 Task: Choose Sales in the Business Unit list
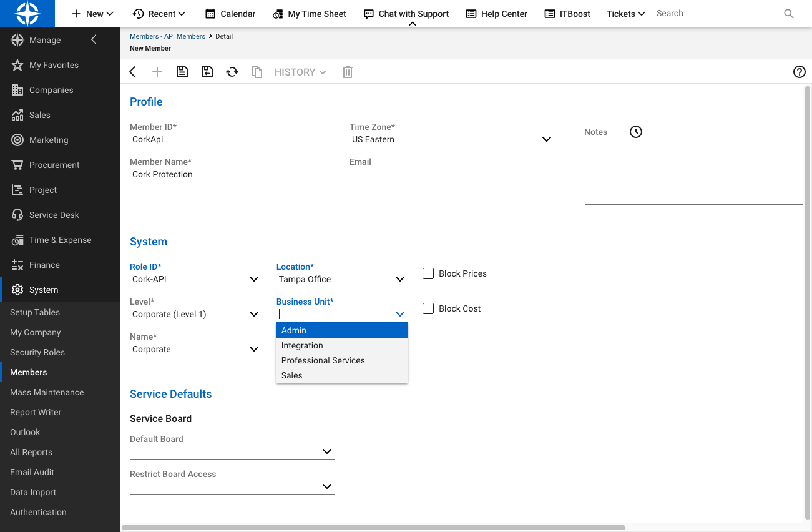tap(342, 375)
